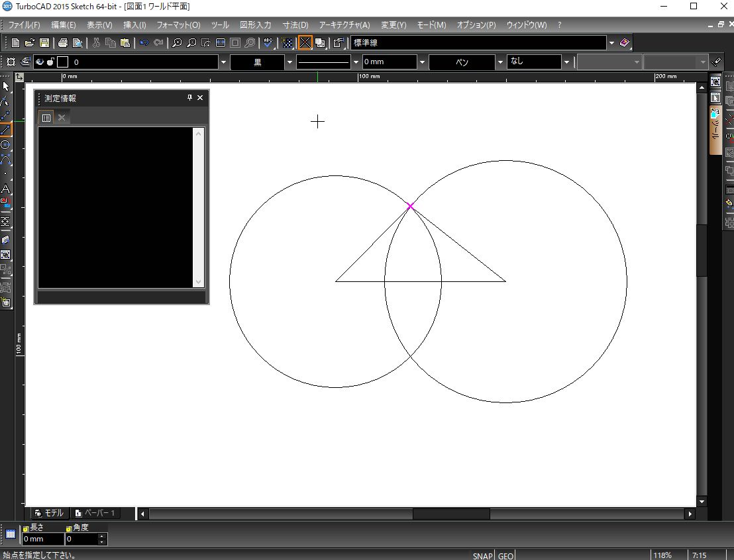Select the Text tool A icon
734x560 pixels.
click(5, 189)
